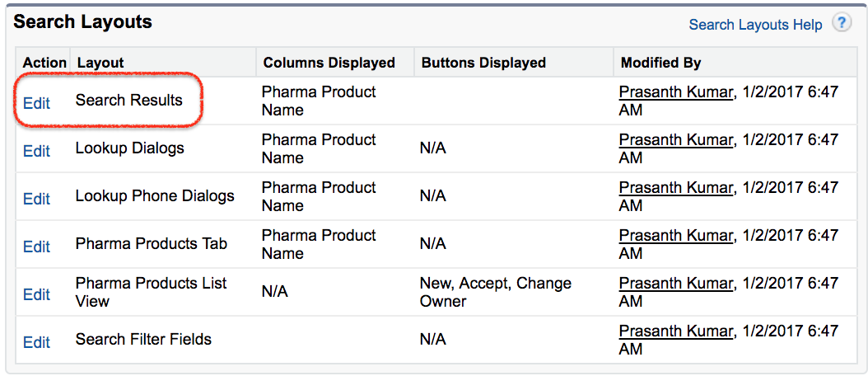Edit the Lookup Phone Dialogs layout
The image size is (868, 376).
point(36,199)
